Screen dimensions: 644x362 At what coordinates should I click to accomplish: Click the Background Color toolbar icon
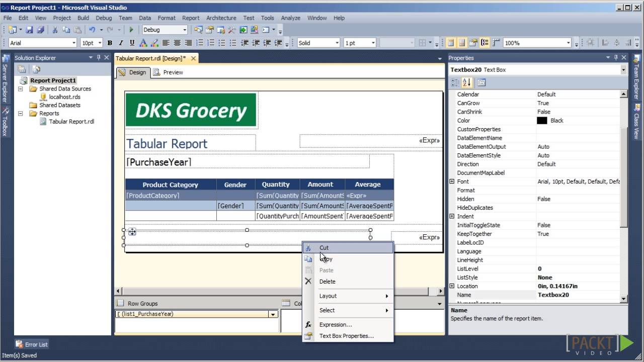(154, 43)
